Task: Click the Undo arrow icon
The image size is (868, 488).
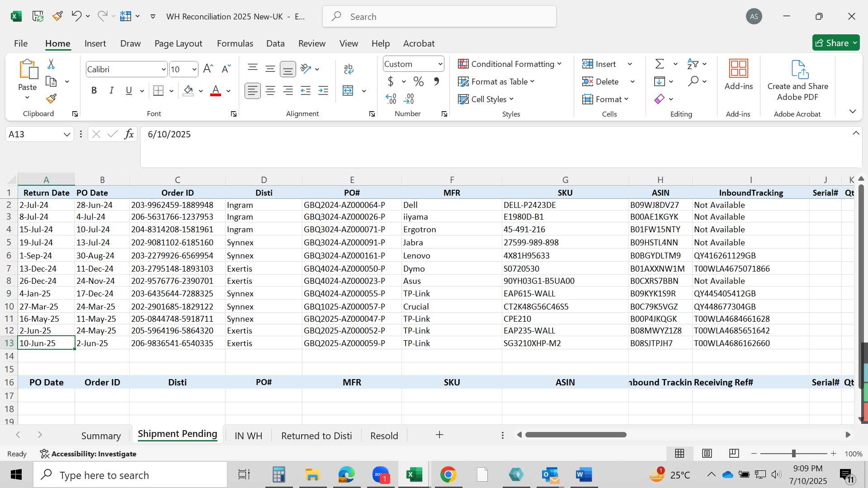Action: click(x=76, y=16)
